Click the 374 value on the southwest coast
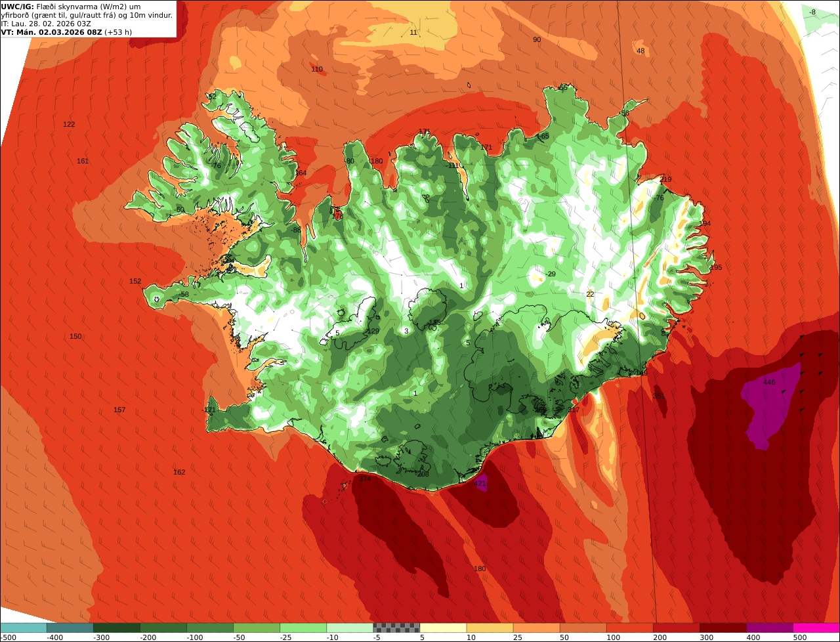The height and width of the screenshot is (642, 840). pyautogui.click(x=365, y=479)
